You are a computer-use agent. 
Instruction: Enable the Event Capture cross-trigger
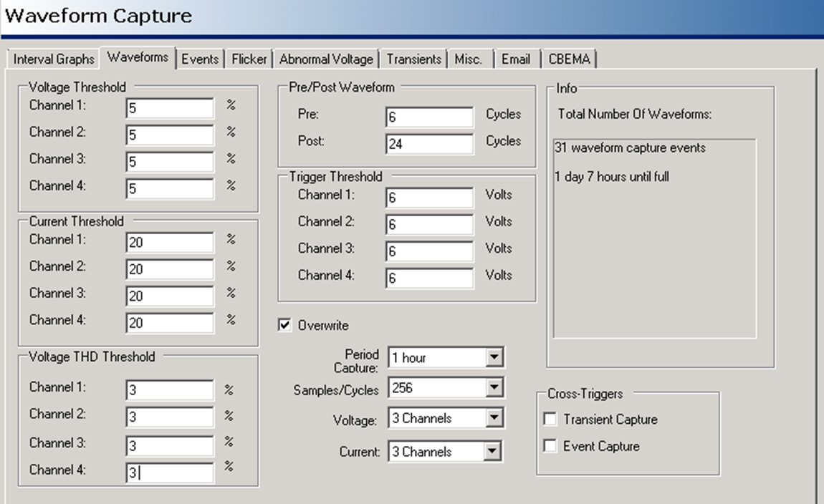tap(550, 446)
